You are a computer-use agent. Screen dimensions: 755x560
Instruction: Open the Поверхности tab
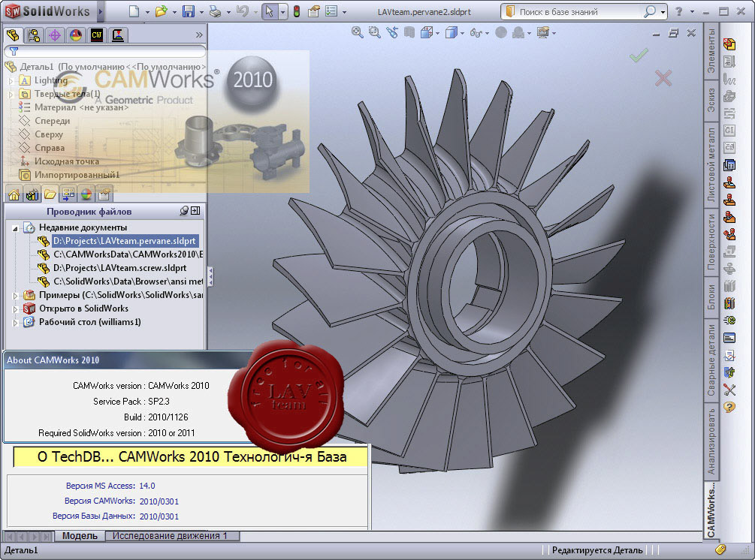(x=711, y=242)
